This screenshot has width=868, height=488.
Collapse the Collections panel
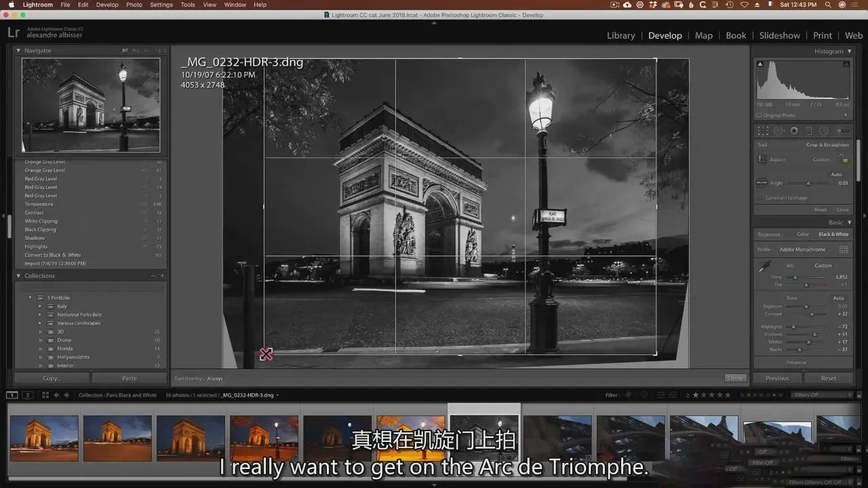(18, 276)
